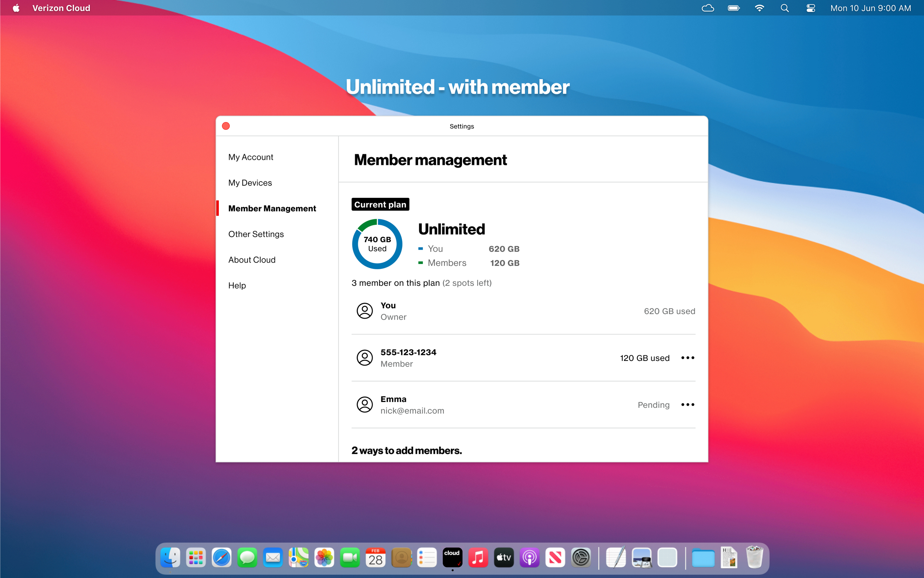Open the blue folder in the Dock
This screenshot has width=924, height=578.
[703, 558]
